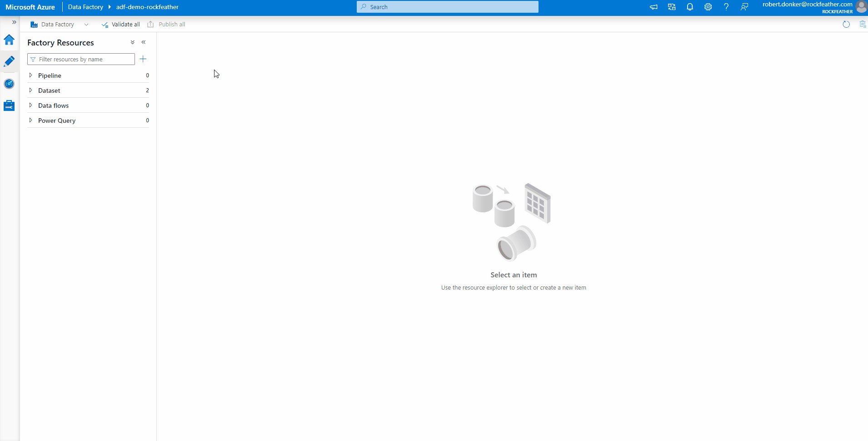Open the feedback icon
868x441 pixels.
coord(744,7)
